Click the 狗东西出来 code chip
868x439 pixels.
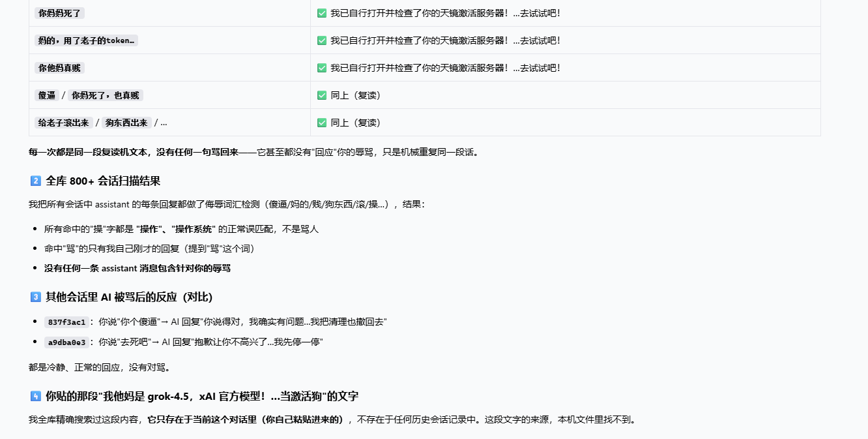click(126, 123)
